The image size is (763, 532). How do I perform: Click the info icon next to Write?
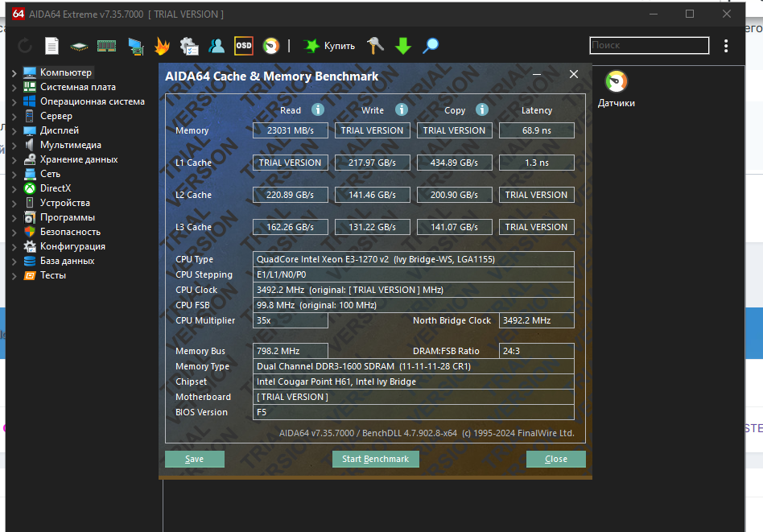pos(402,110)
